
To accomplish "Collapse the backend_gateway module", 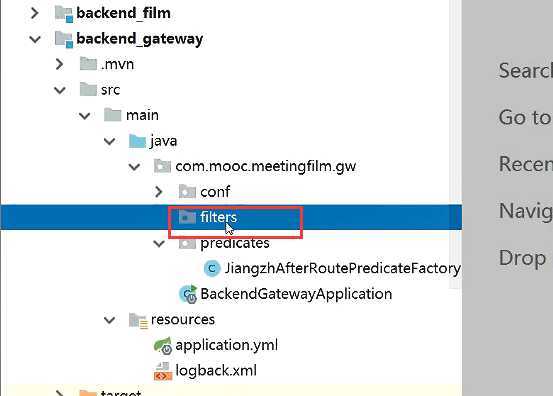I will 35,39.
